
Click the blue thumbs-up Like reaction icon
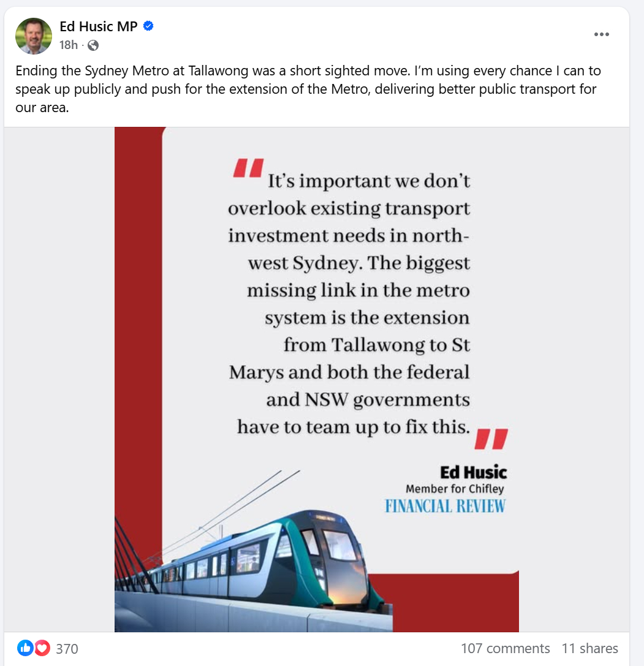pos(25,648)
